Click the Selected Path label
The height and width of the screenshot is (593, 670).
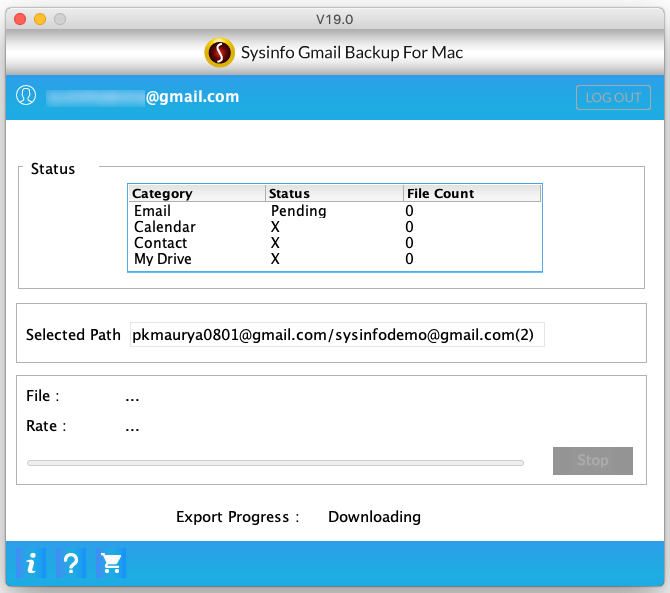pyautogui.click(x=73, y=335)
